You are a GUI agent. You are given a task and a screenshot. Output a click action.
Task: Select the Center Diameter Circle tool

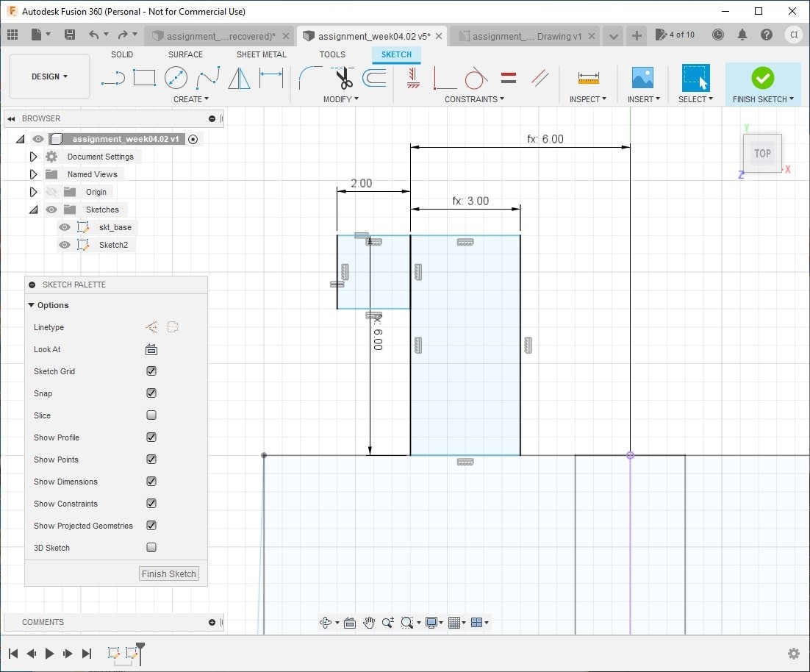[x=176, y=77]
